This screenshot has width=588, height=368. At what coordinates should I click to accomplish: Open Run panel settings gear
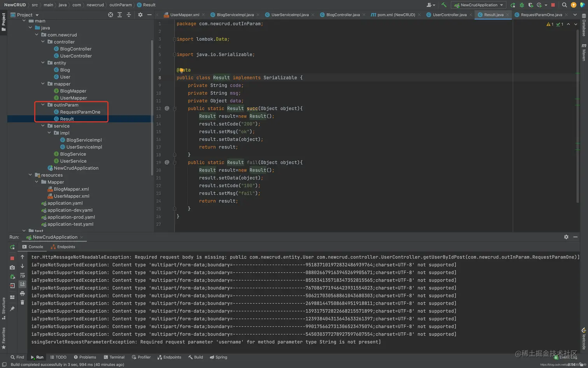pos(566,237)
